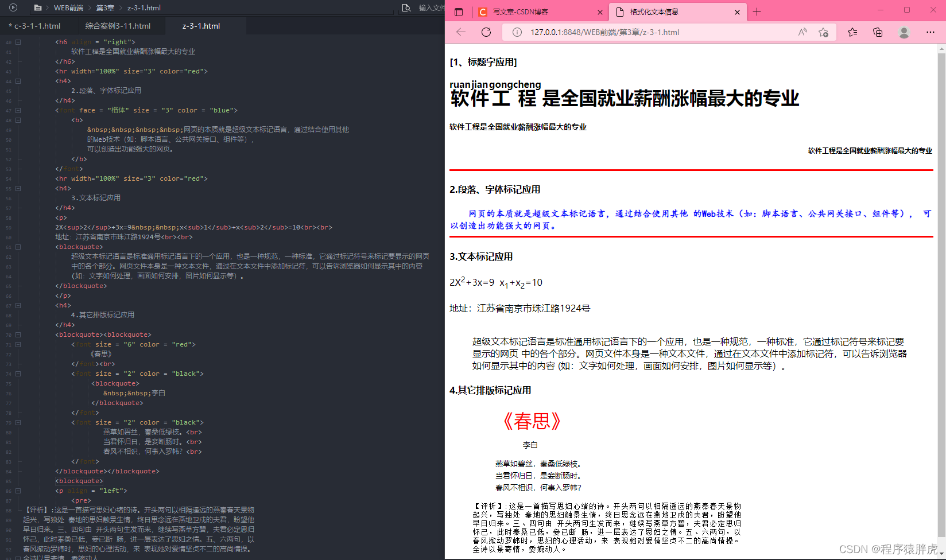Click the CSDN favicon on the first browser tab

[483, 12]
